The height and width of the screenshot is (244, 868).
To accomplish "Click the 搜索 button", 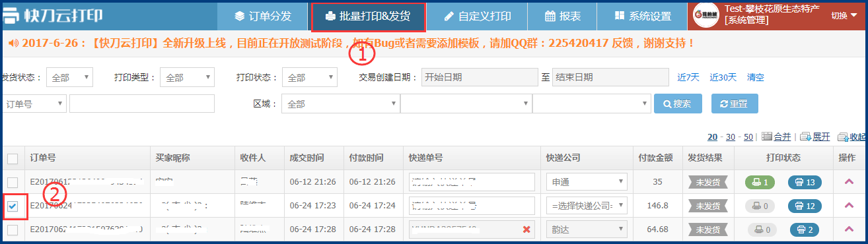I will [678, 104].
